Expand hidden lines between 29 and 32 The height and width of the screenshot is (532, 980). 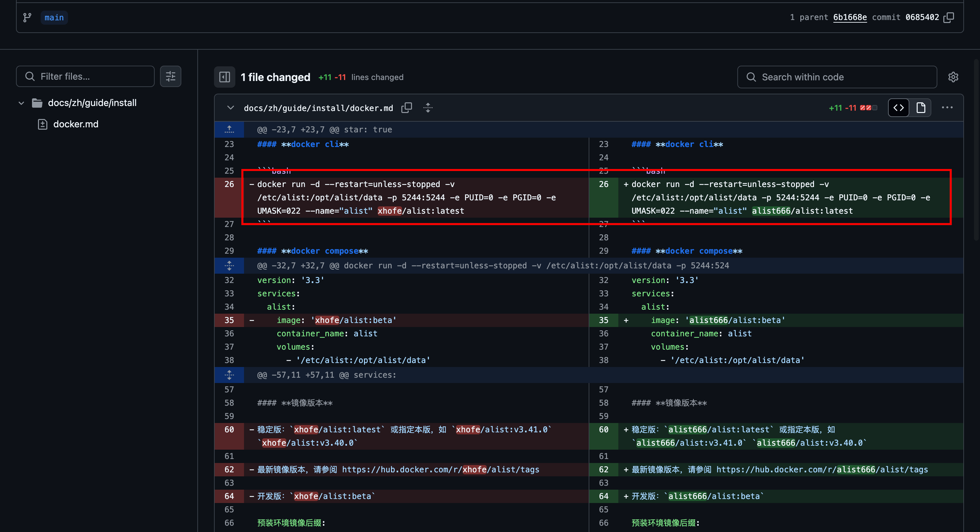(x=229, y=266)
